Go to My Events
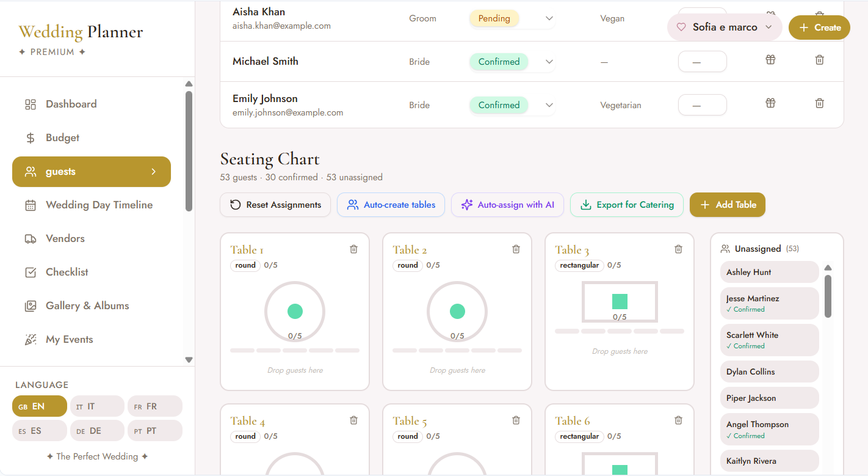Image resolution: width=868 pixels, height=476 pixels. (92, 340)
